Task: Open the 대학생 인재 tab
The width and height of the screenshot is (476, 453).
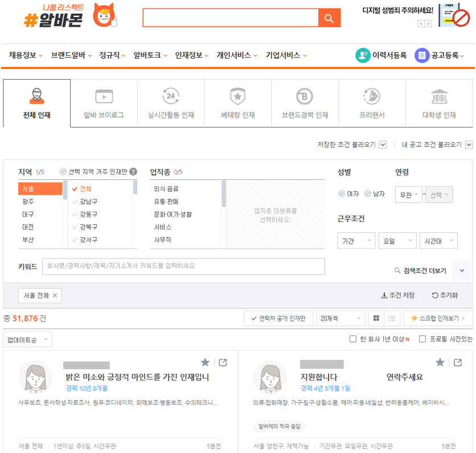Action: [x=439, y=104]
